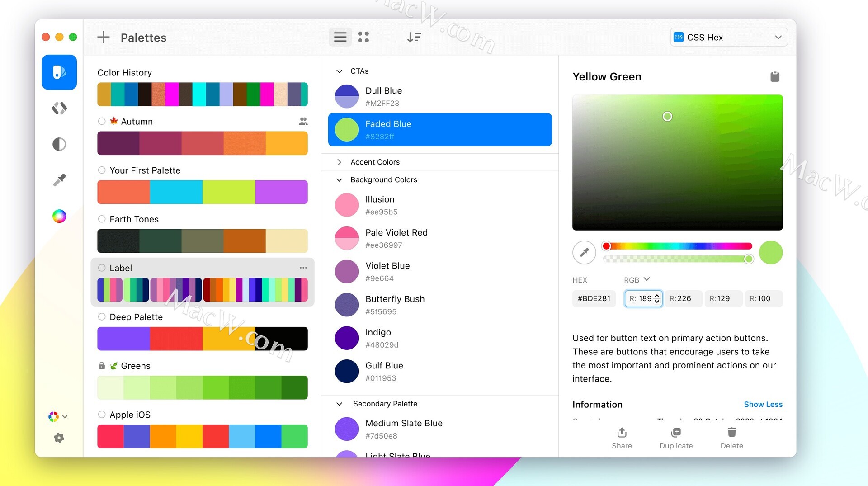868x486 pixels.
Task: Open the CSS Hex format dropdown
Action: pos(729,37)
